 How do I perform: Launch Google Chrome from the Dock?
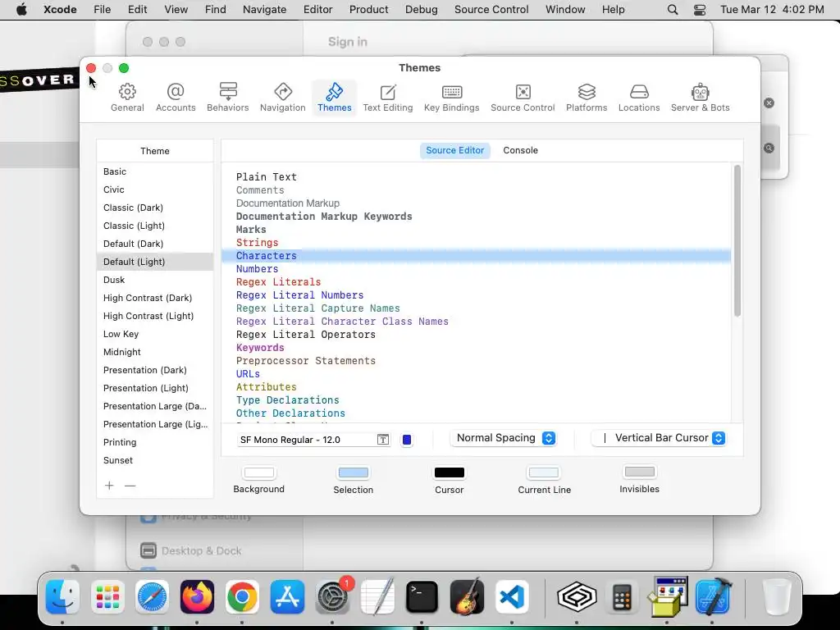(x=242, y=597)
